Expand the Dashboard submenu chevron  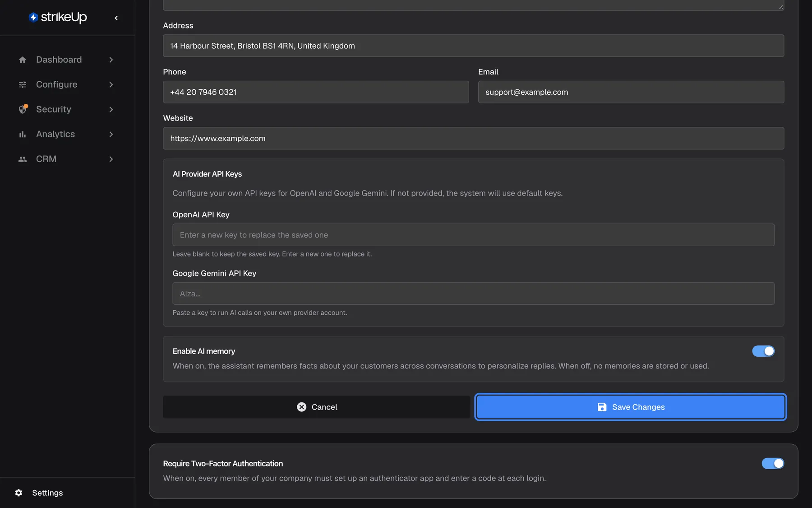click(x=111, y=60)
